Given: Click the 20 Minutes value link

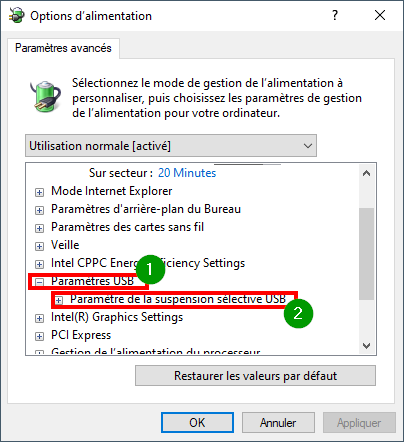Looking at the screenshot, I should 187,173.
